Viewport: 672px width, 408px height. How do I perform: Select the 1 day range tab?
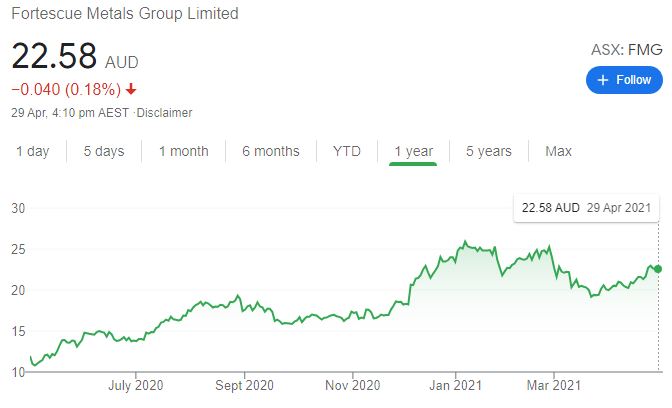point(32,151)
